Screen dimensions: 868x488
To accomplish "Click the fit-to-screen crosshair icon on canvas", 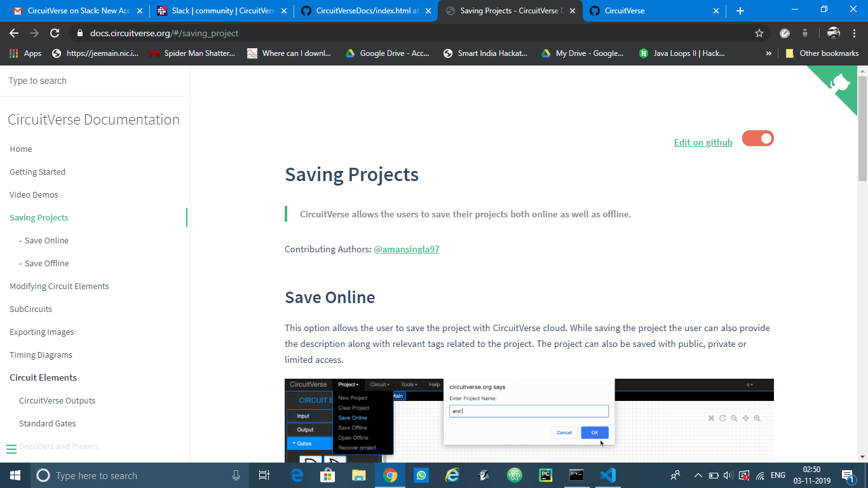I will [x=745, y=418].
